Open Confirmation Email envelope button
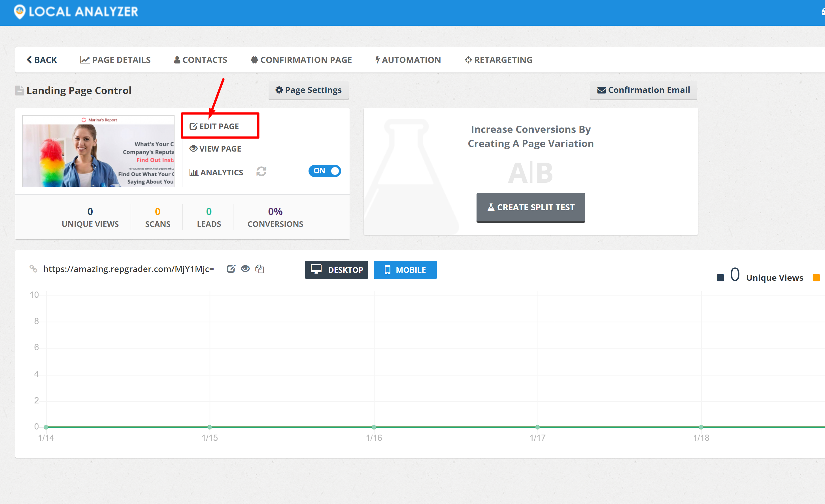Viewport: 825px width, 504px height. 643,90
